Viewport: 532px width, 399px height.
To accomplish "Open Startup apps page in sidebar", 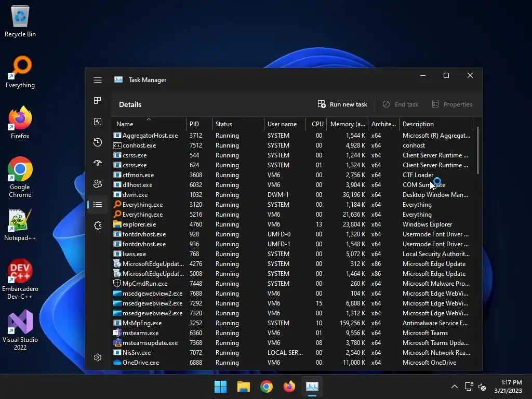I will point(98,163).
